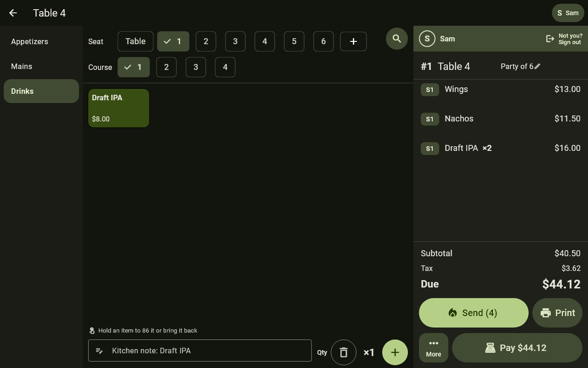Screen dimensions: 588x368
Task: Click the Party of 6 label
Action: pos(517,66)
